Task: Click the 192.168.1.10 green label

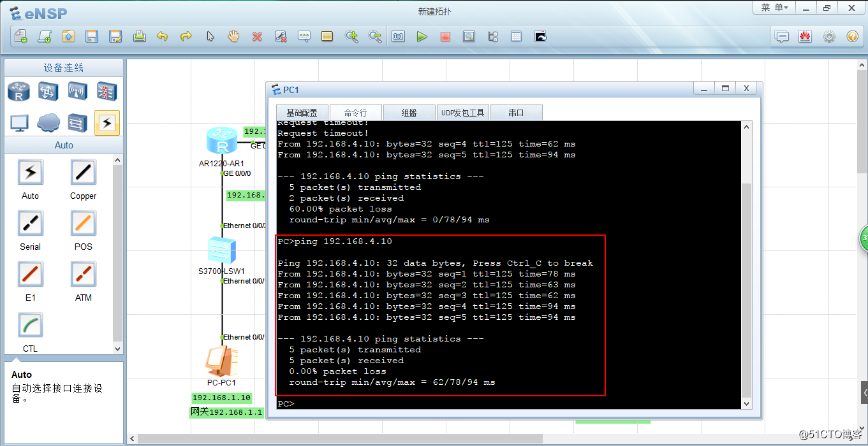Action: click(x=221, y=398)
